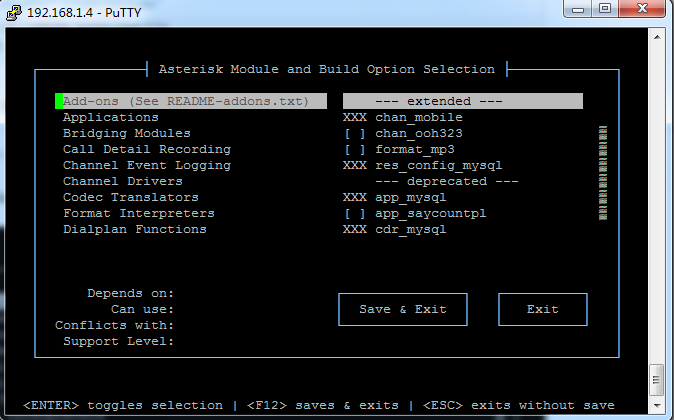Enable the format_mp3 checkbox
The image size is (674, 420).
coord(355,149)
